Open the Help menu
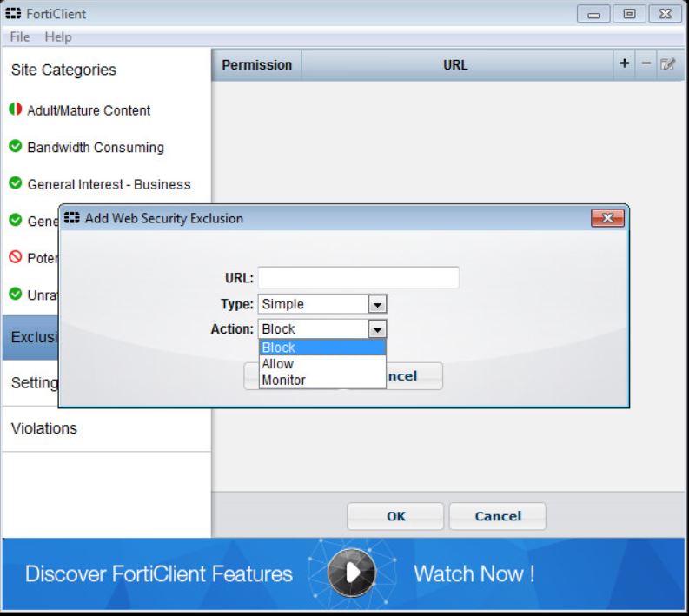This screenshot has width=689, height=616. click(58, 36)
